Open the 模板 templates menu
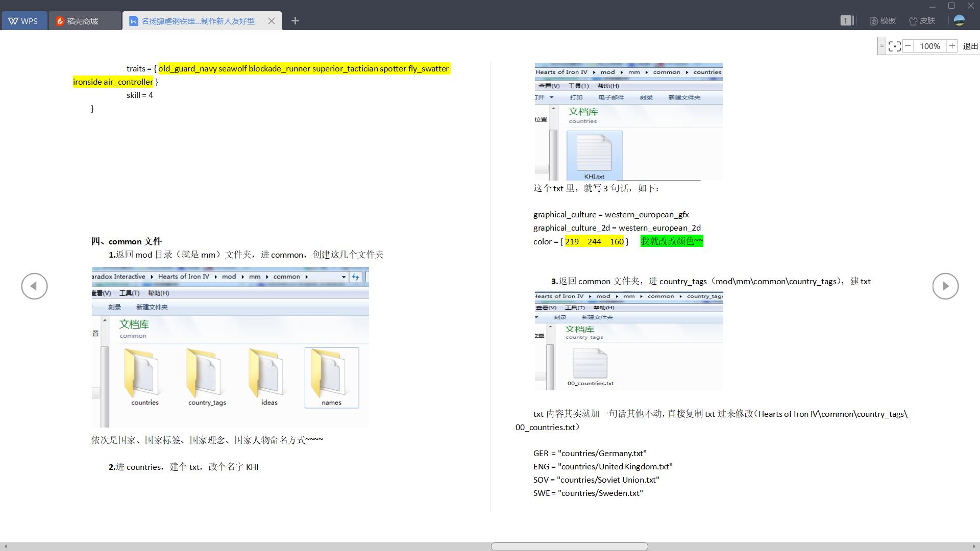This screenshot has width=980, height=551. point(883,20)
